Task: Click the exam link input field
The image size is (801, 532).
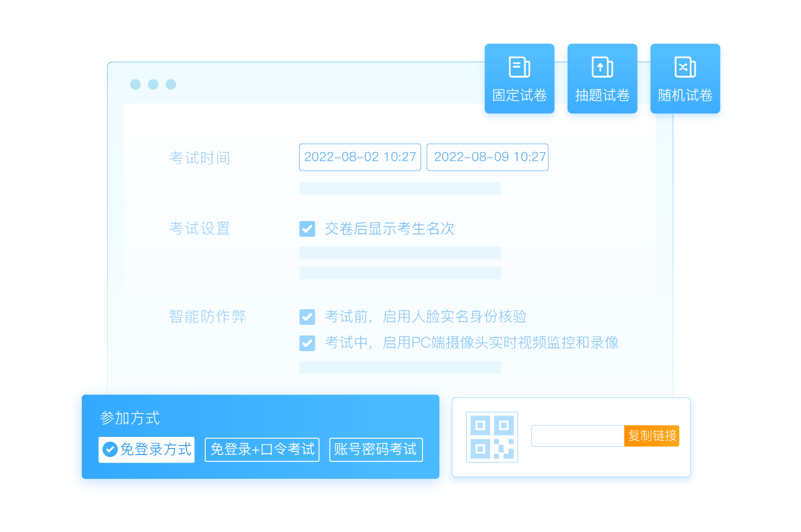Action: point(577,436)
